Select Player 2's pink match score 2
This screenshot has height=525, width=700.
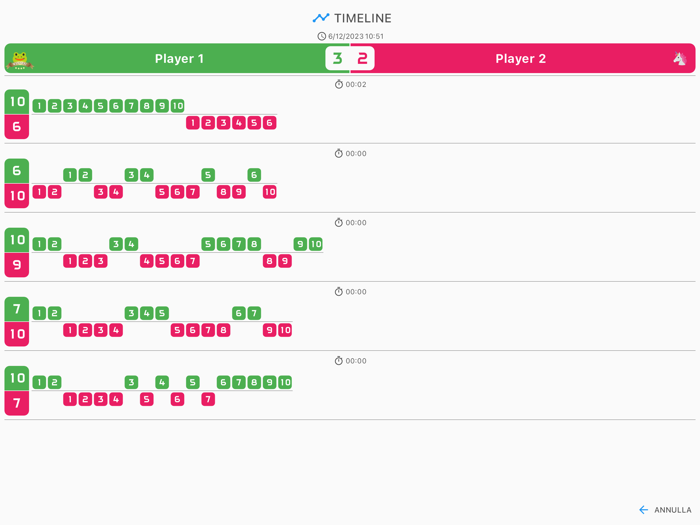pyautogui.click(x=362, y=59)
